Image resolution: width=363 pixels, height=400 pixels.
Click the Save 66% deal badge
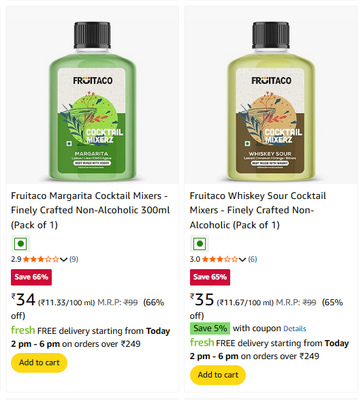click(x=31, y=277)
